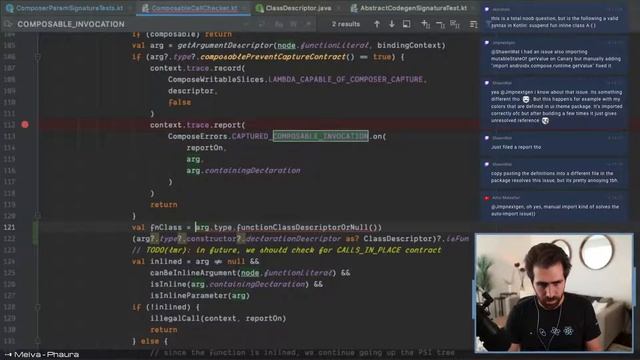Screen dimensions: 640x360
Task: Click Unselect Occurrence icon in find bar
Action: [x=440, y=24]
